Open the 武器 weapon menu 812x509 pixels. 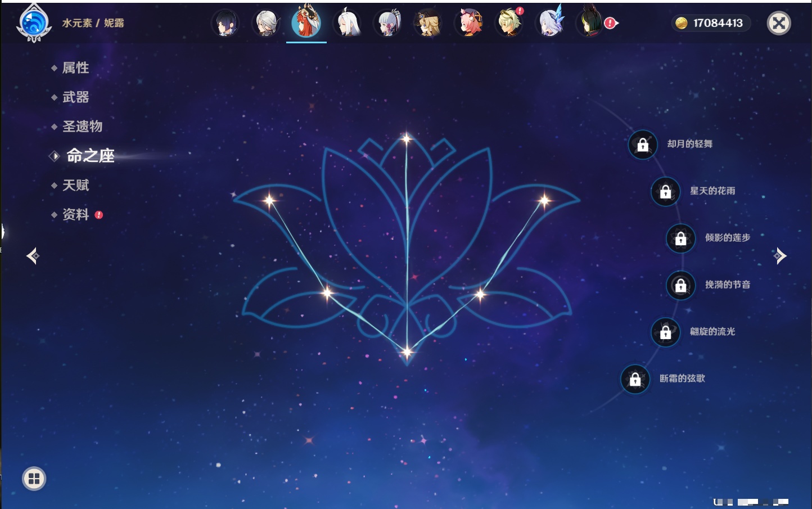[x=75, y=97]
